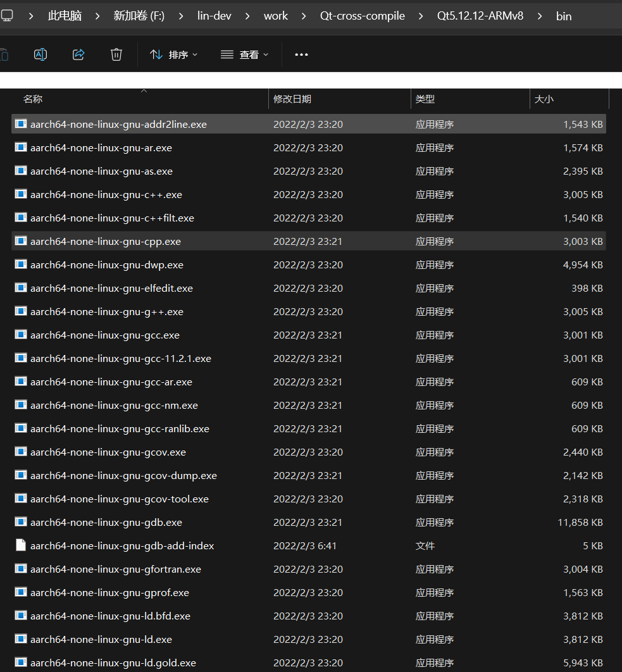Select file name aarch64-none-linux-gnu-ld.gold.exe
Viewport: 622px width, 672px height.
(x=113, y=663)
